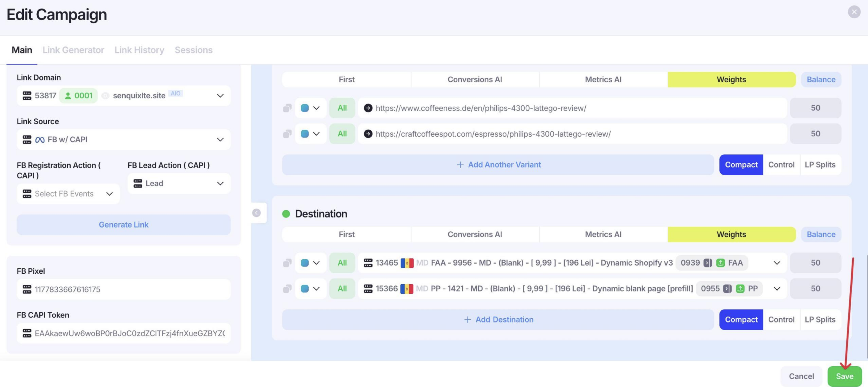868x387 pixels.
Task: Click the Generate Link button
Action: click(x=124, y=225)
